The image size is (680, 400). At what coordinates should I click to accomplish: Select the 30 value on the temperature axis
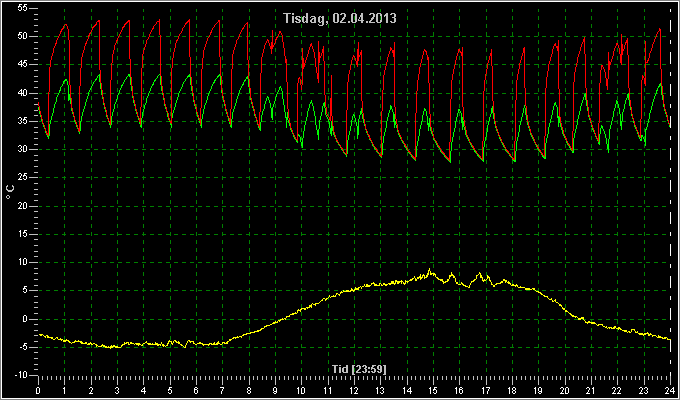23,150
